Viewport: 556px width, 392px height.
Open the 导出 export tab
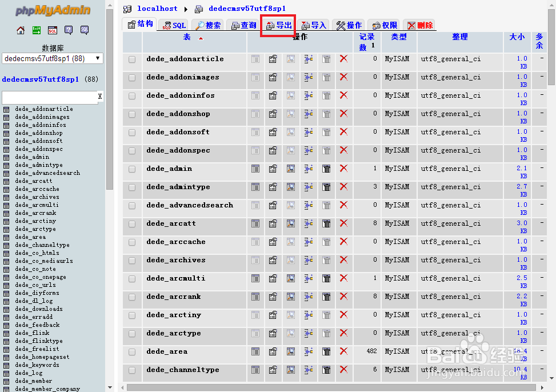(x=278, y=25)
